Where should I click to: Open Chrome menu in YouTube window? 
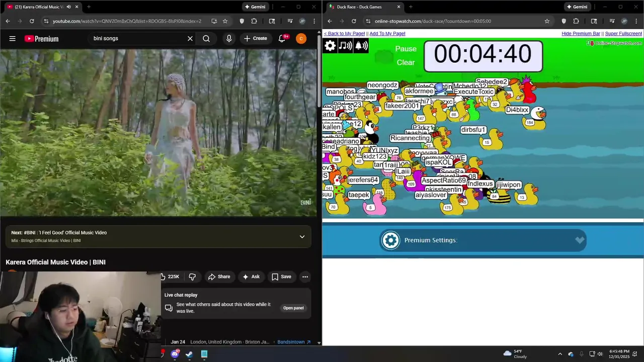[313, 21]
